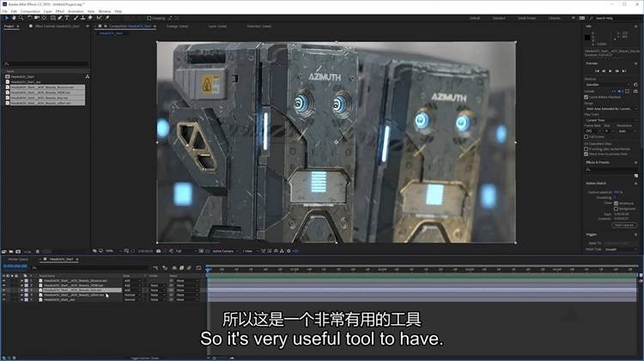Jump to first frame in Preview panel
Viewport: 644px width, 361px height.
pyautogui.click(x=597, y=71)
